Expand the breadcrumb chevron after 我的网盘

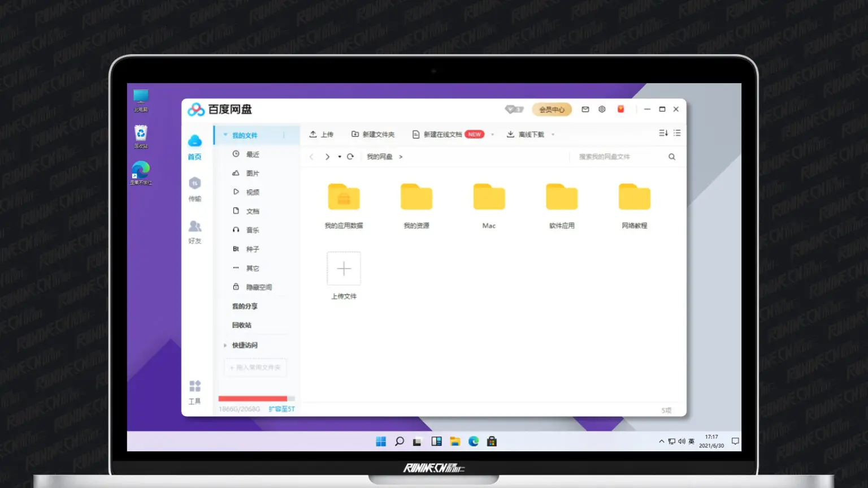point(401,157)
